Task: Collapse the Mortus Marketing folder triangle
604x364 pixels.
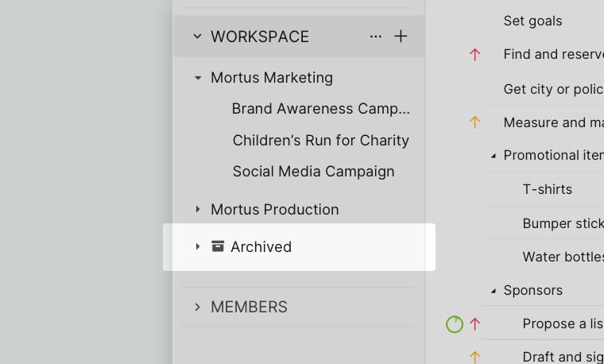Action: pyautogui.click(x=198, y=78)
